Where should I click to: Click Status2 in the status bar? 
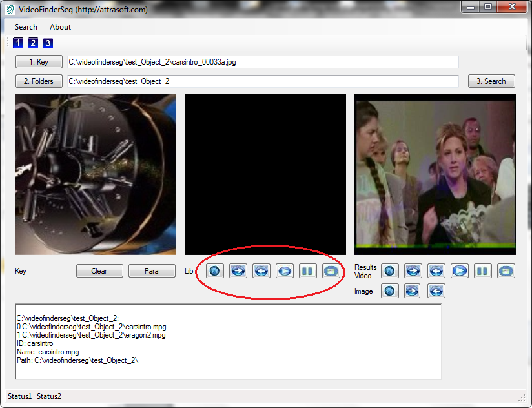pos(49,396)
